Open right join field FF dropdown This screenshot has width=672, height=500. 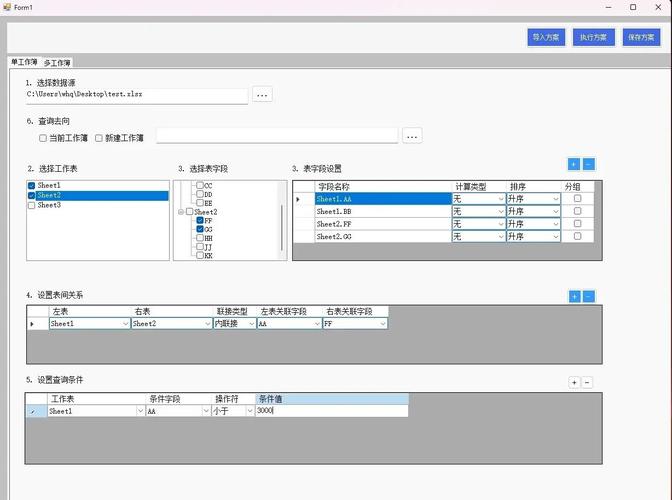pos(383,323)
